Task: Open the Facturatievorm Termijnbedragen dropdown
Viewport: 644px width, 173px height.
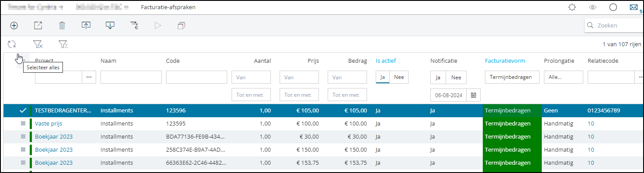Action: tap(511, 77)
